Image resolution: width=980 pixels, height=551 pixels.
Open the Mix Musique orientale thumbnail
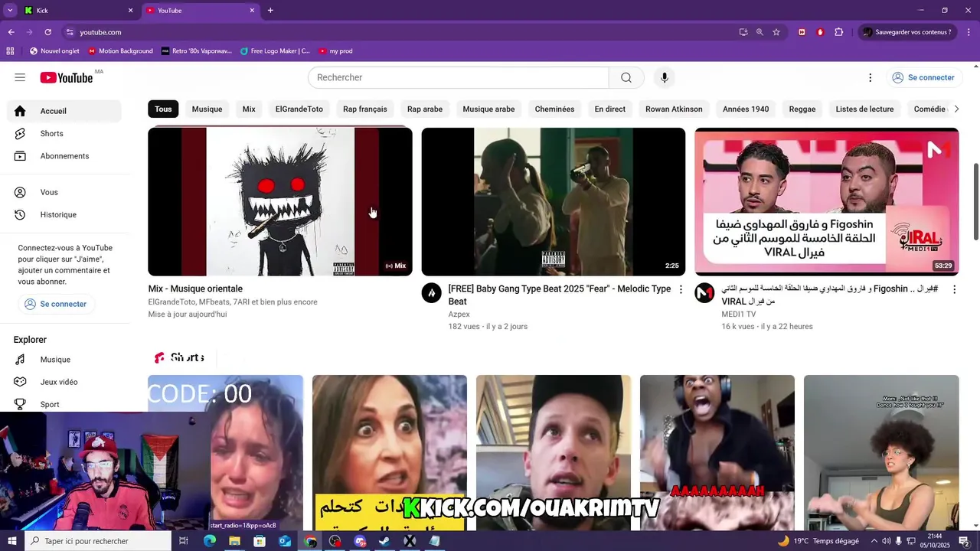[280, 202]
